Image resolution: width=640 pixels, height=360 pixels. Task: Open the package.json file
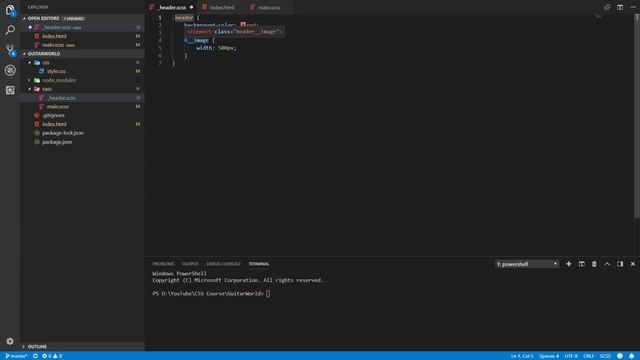(x=82, y=142)
